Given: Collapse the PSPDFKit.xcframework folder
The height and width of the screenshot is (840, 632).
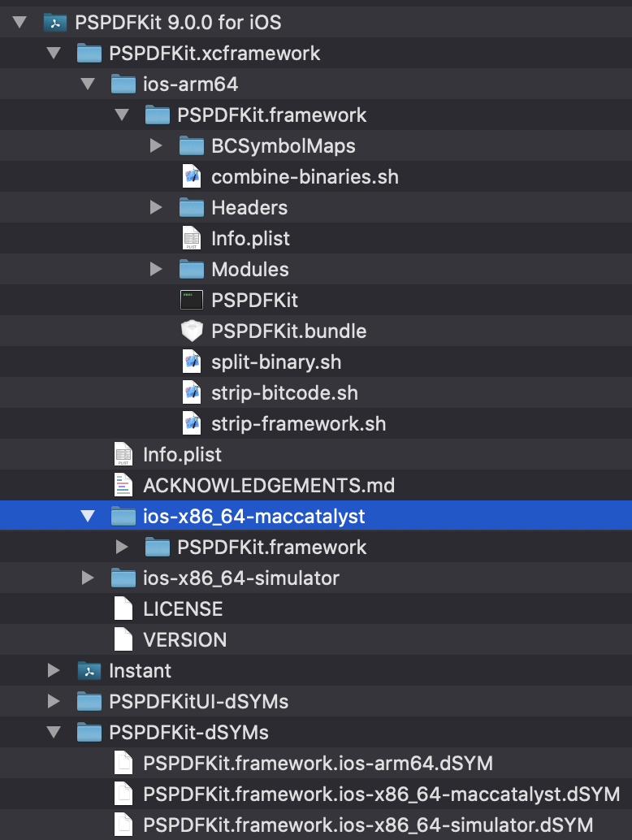Looking at the screenshot, I should [x=54, y=53].
